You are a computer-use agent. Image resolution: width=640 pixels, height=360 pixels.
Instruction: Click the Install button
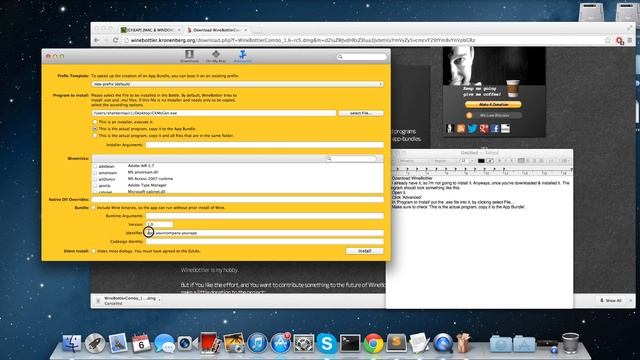[364, 251]
